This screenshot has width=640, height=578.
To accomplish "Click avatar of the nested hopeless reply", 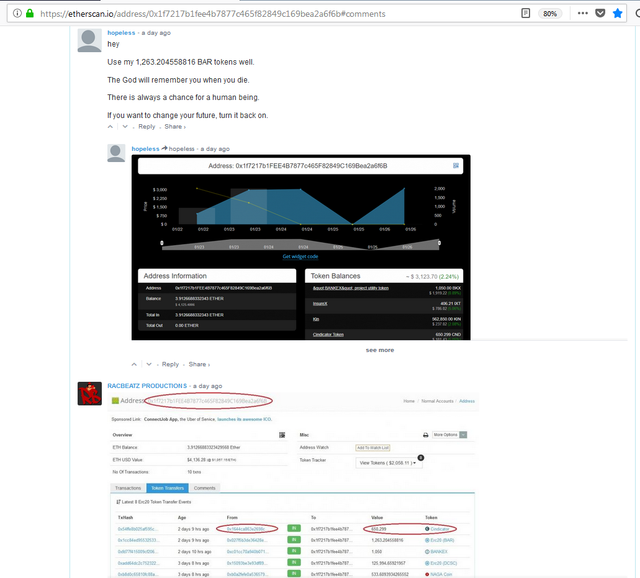I will point(116,153).
